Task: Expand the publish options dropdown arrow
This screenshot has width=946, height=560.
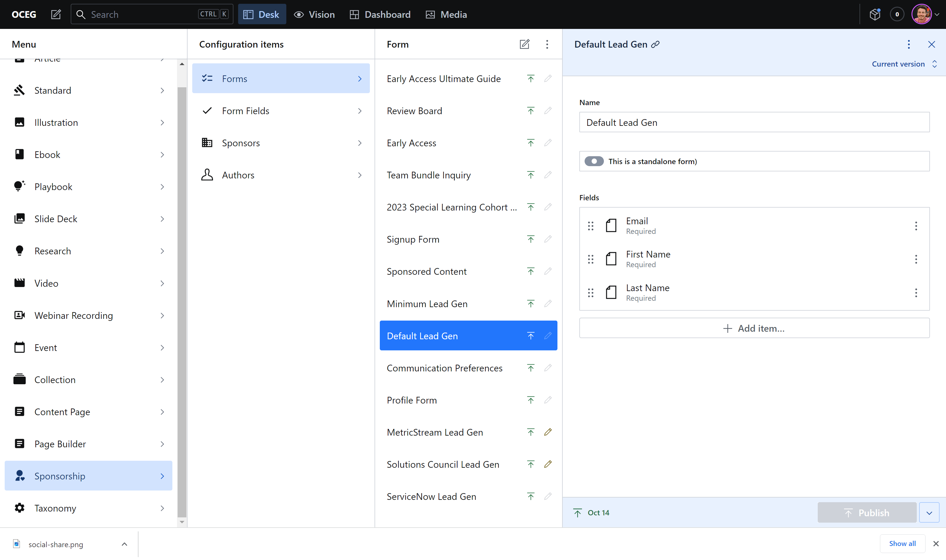Action: click(x=929, y=512)
